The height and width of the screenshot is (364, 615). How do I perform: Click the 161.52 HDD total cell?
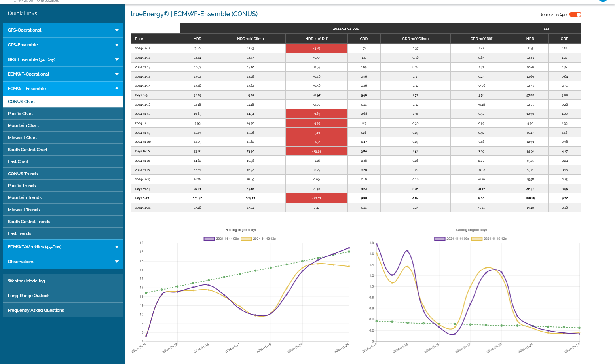197,198
